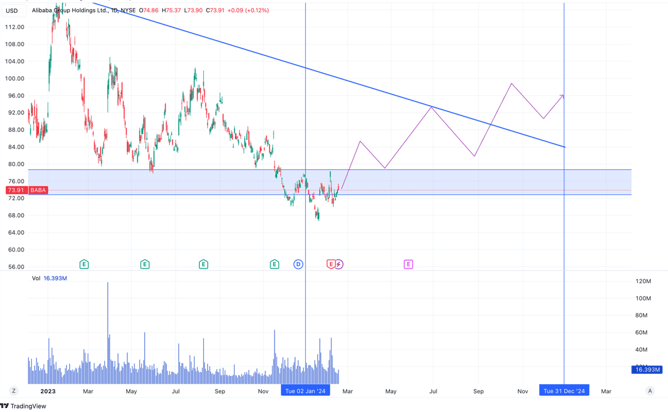Click the 80M volume axis label
This screenshot has height=412, width=668.
642,315
